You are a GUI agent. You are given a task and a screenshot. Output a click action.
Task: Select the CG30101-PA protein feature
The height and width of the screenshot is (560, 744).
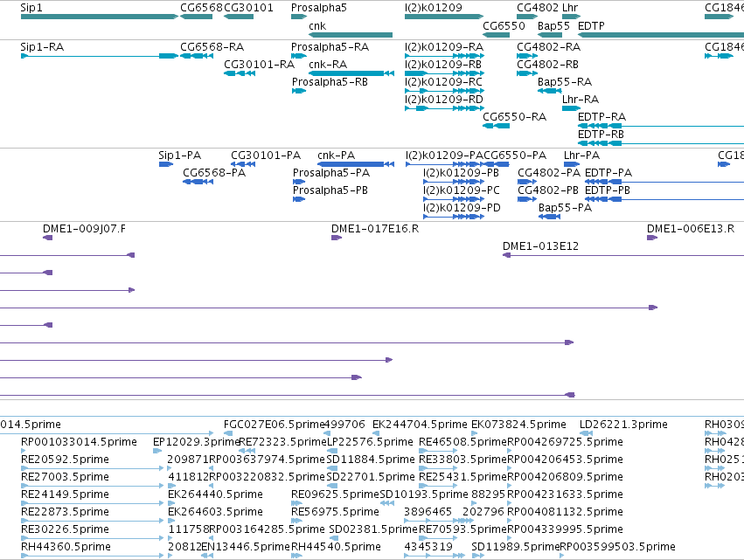(x=243, y=164)
